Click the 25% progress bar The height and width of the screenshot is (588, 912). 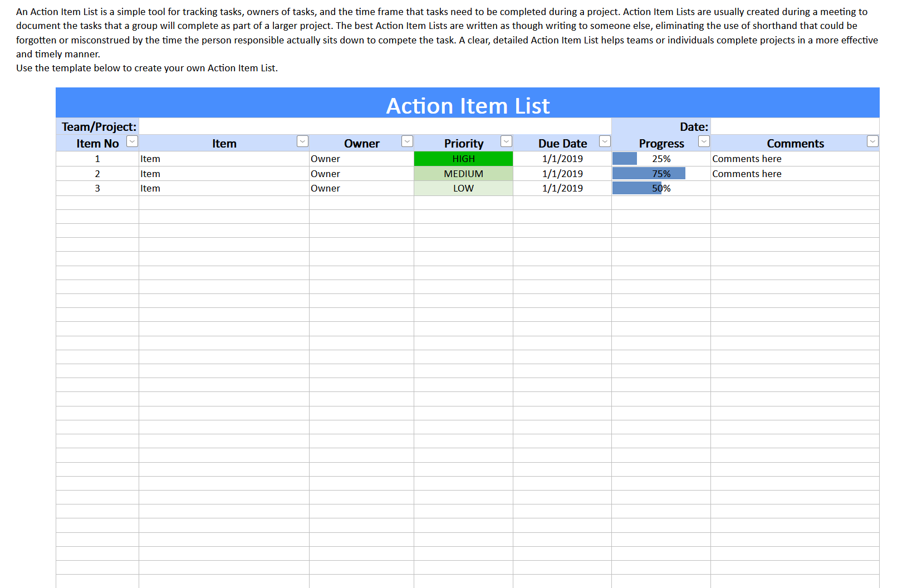[624, 159]
